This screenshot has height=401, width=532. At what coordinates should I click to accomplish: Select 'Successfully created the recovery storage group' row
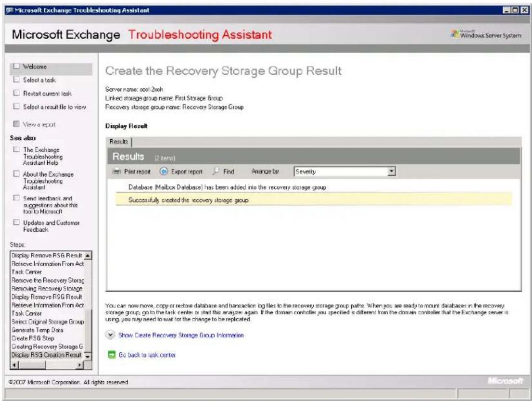[314, 200]
